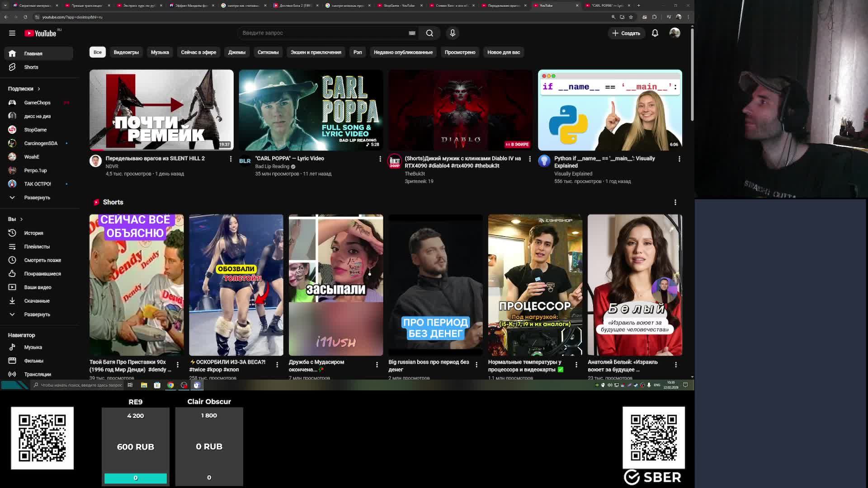The height and width of the screenshot is (488, 868).
Task: Click the Создать button
Action: pyautogui.click(x=626, y=33)
